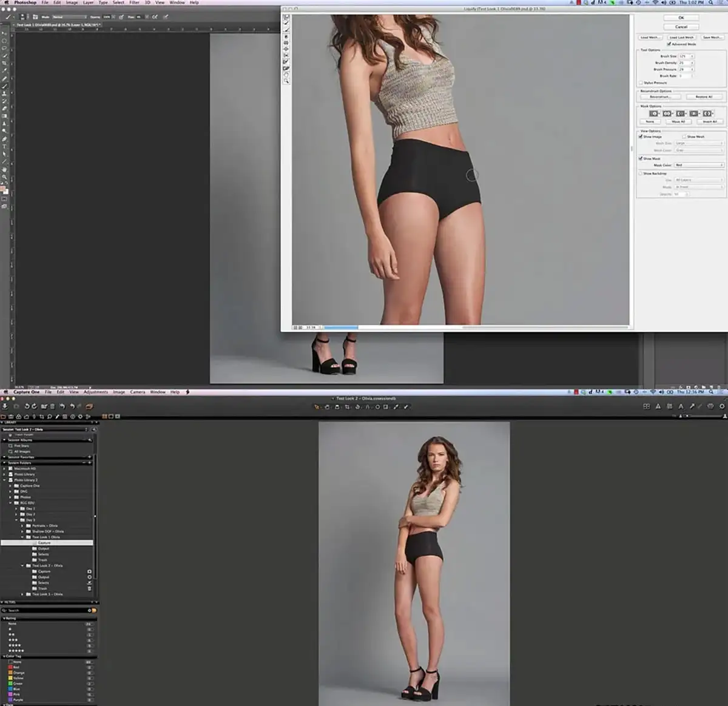Click OK in the Liquify dialog
The image size is (728, 706).
pos(681,18)
